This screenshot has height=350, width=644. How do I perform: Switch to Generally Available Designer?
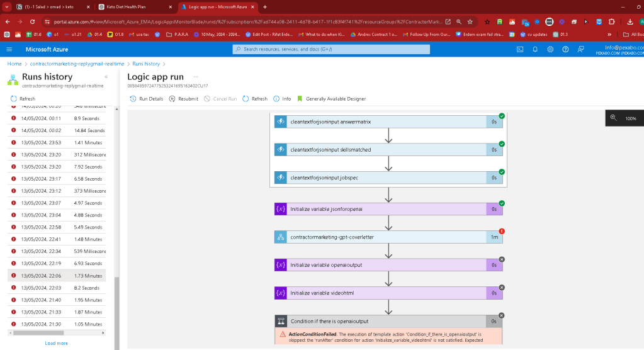[332, 99]
